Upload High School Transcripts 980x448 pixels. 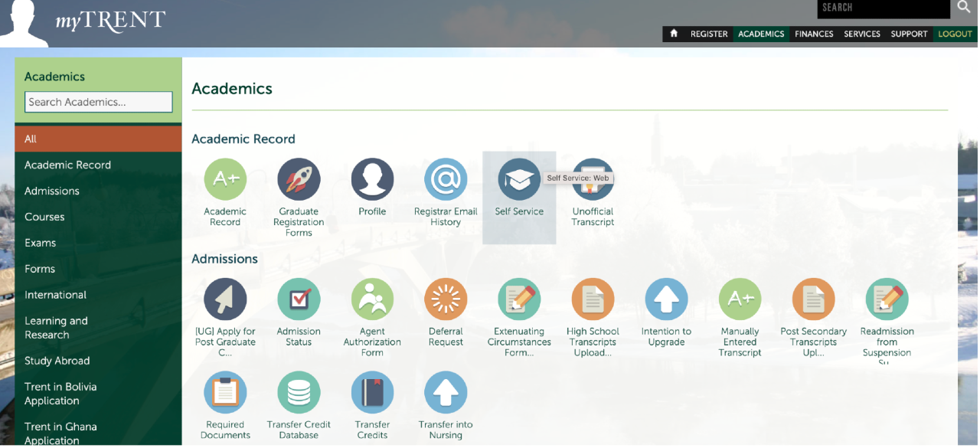tap(593, 299)
